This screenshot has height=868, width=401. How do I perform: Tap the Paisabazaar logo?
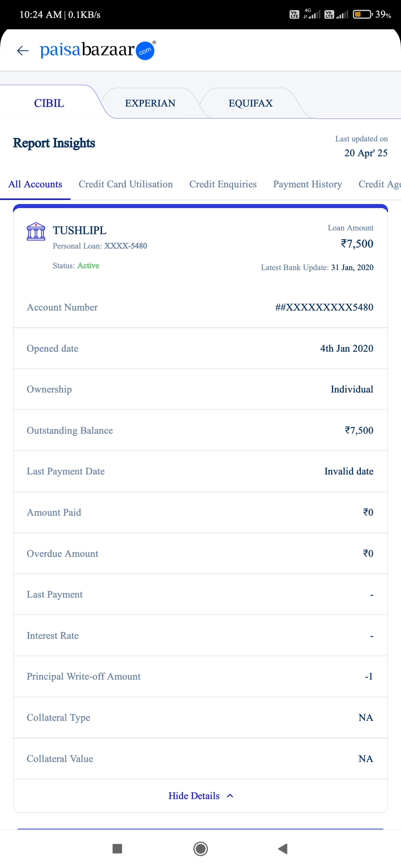click(x=97, y=50)
